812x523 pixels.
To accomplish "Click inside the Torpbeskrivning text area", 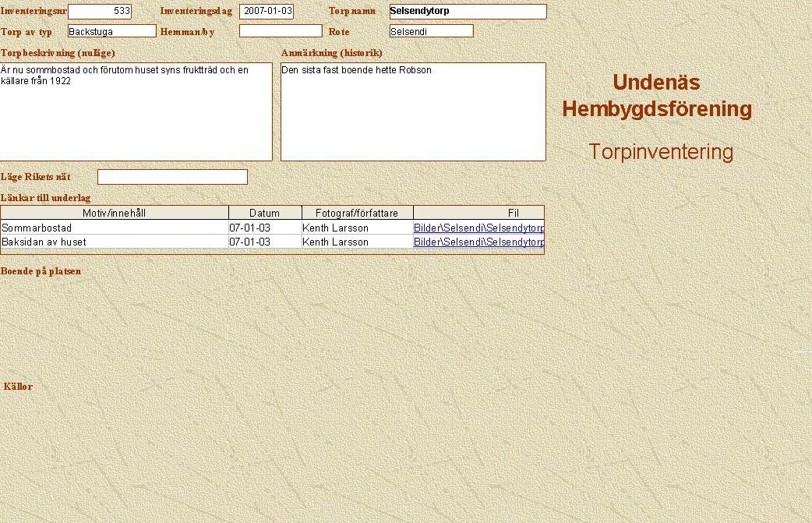I will (x=136, y=111).
